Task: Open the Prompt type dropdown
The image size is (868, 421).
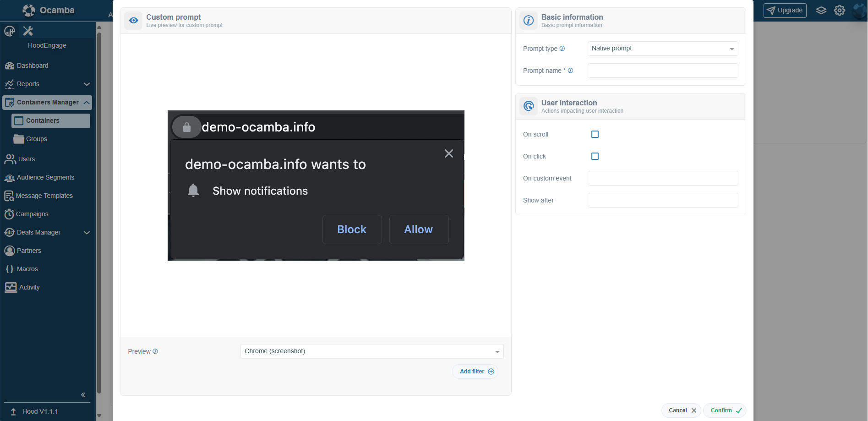Action: [x=663, y=49]
